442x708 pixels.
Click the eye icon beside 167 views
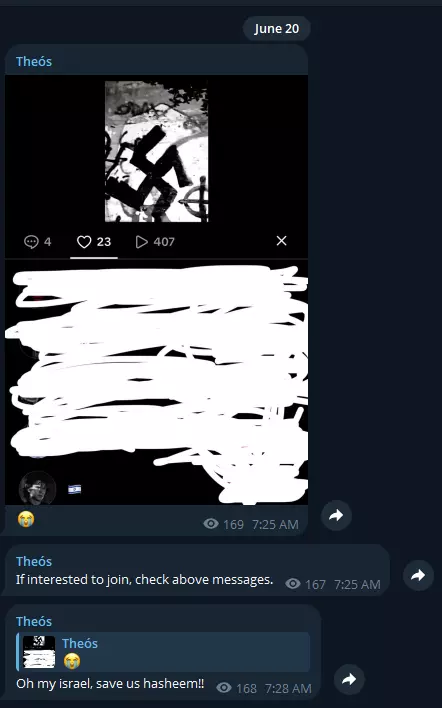(293, 584)
